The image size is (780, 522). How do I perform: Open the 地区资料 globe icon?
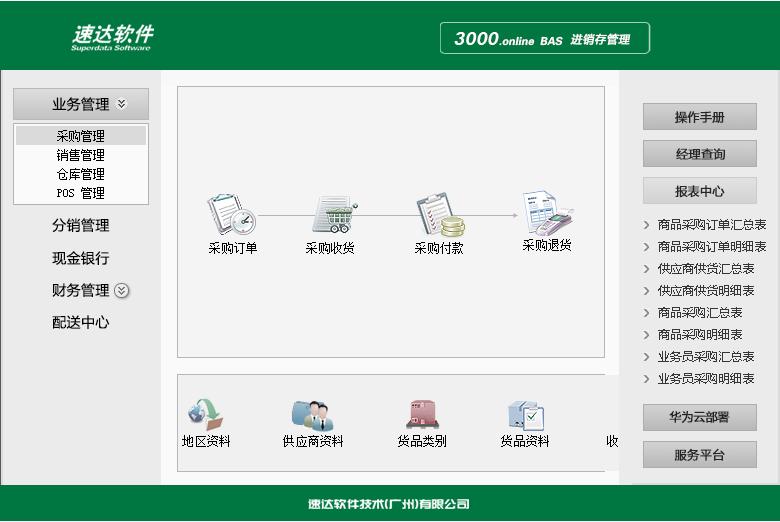coord(205,414)
